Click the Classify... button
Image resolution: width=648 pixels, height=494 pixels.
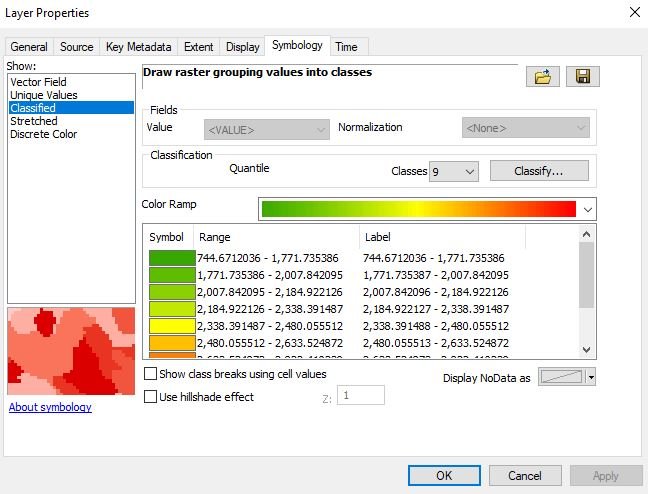click(538, 171)
